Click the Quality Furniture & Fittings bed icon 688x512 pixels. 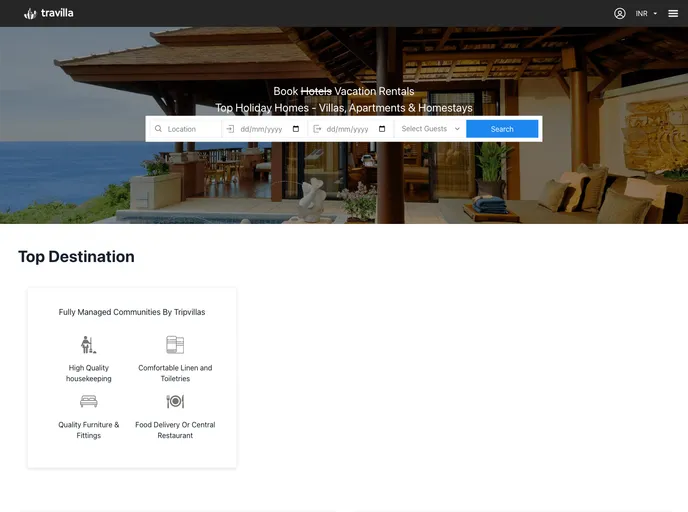pyautogui.click(x=89, y=401)
